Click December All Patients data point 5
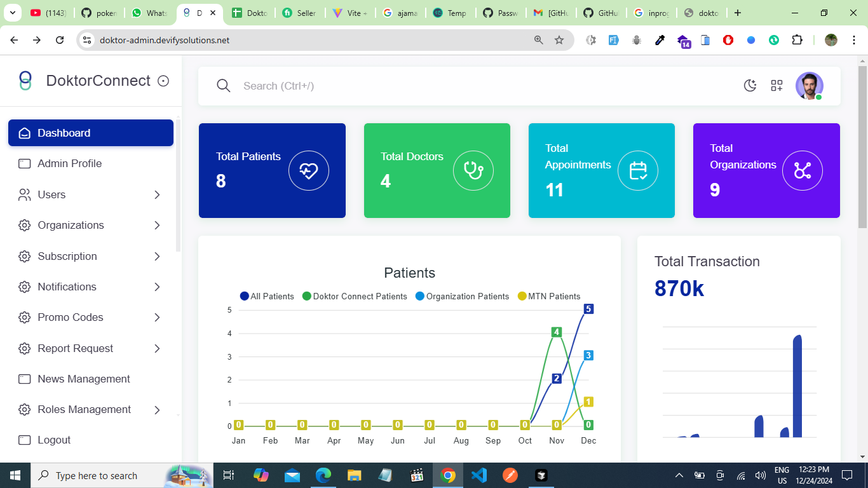Viewport: 868px width, 488px height. pos(588,309)
